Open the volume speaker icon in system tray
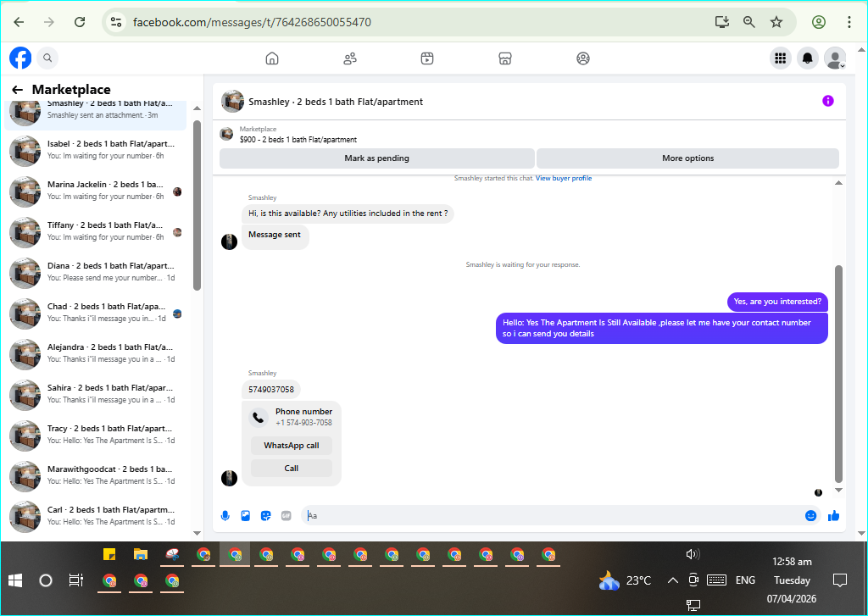868x616 pixels. coord(693,554)
